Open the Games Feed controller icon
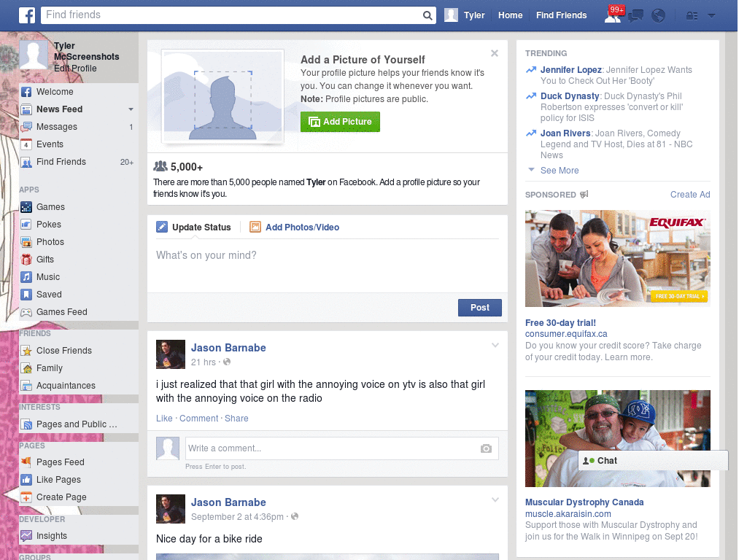Screen dimensions: 747x560 pos(26,312)
